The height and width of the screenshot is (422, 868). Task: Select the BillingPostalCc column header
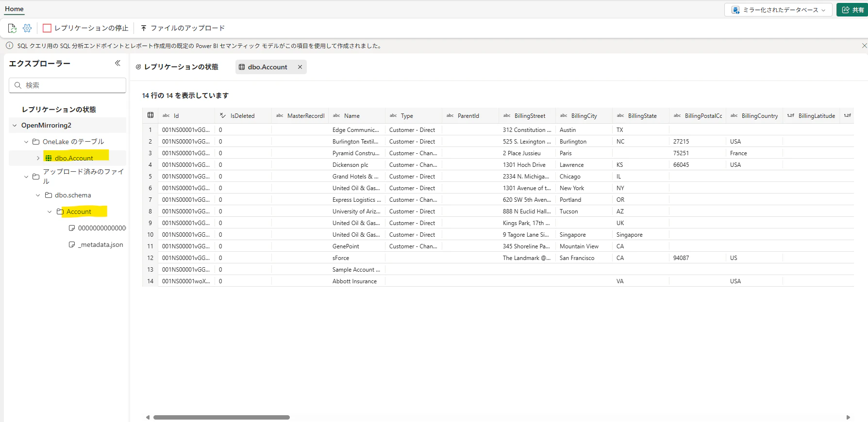[698, 116]
